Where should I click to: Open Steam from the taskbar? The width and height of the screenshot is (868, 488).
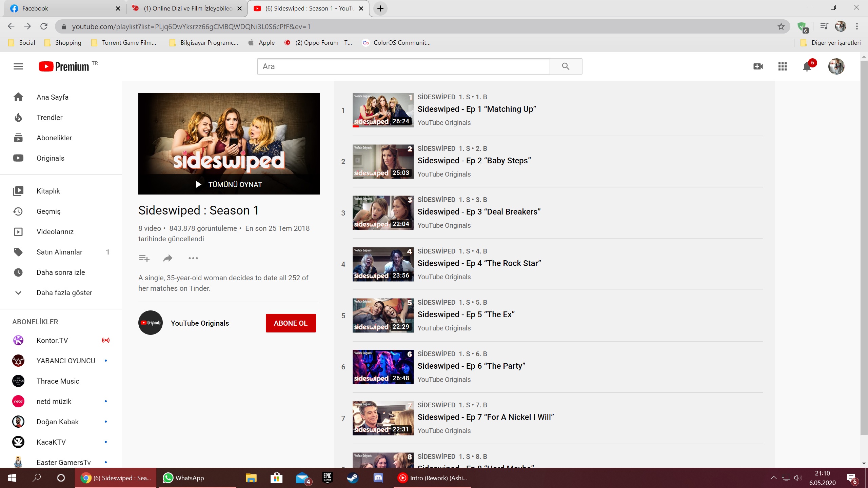[x=353, y=478]
